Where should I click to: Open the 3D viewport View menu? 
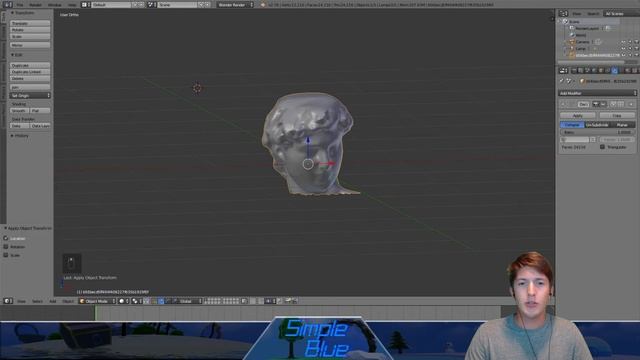pos(21,301)
